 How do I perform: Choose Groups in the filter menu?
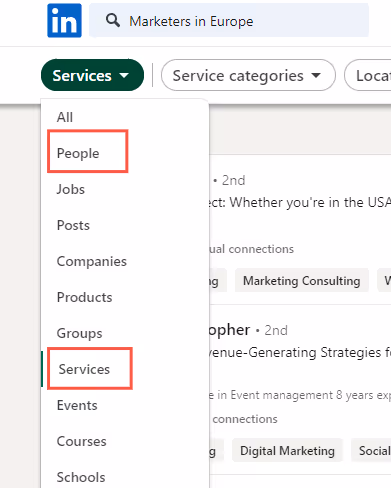79,333
